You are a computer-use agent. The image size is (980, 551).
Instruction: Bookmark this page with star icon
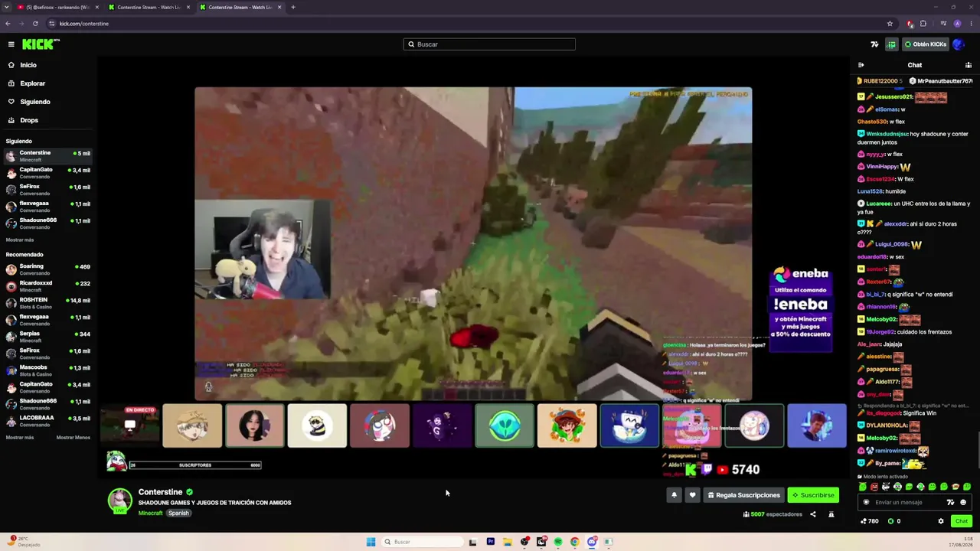tap(890, 24)
